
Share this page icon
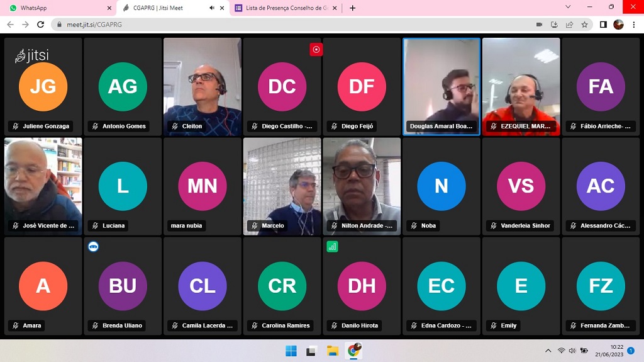click(x=569, y=25)
